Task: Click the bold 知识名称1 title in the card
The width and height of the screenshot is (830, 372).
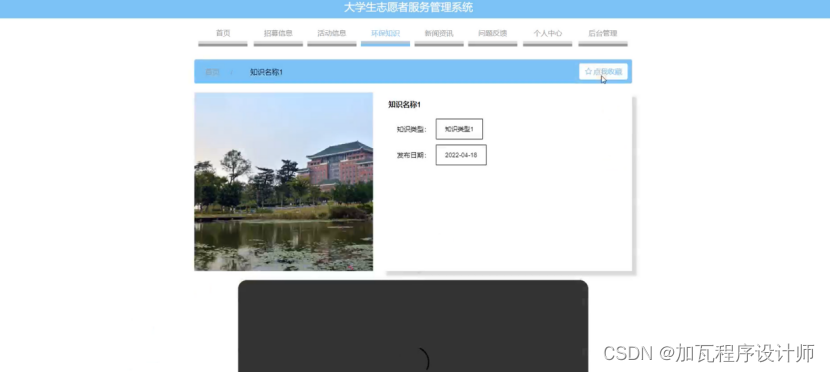Action: 404,105
